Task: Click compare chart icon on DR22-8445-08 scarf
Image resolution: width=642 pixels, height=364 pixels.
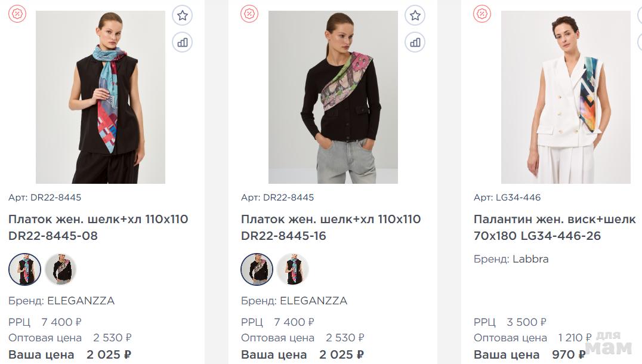Action: point(183,42)
